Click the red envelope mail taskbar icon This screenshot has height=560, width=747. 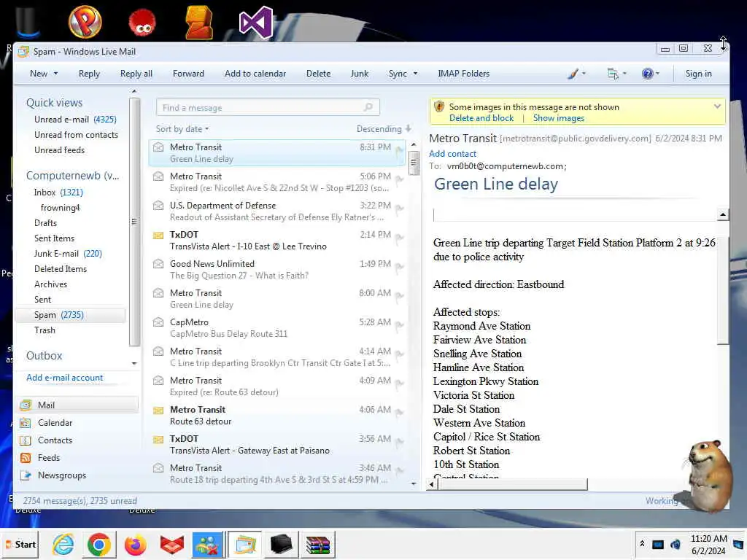coord(172,545)
